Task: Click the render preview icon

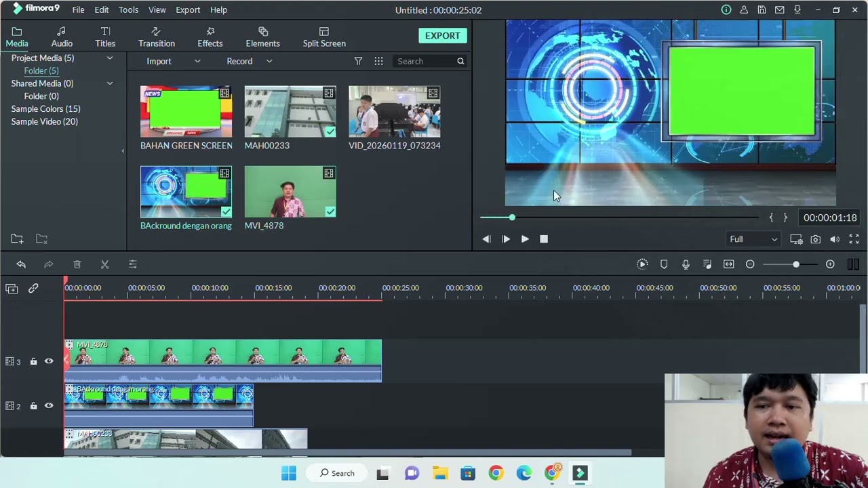Action: coord(642,264)
